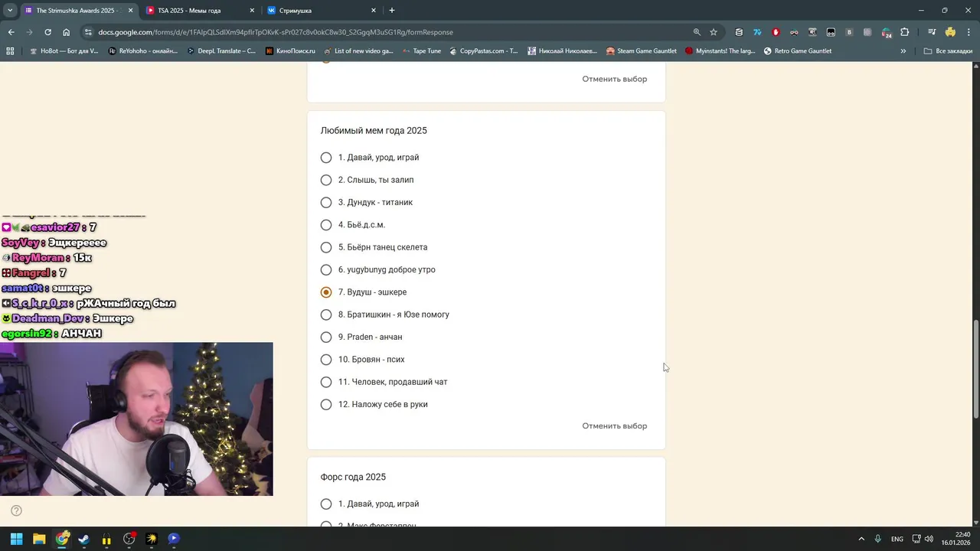Open the DeepL Translate bookmark
This screenshot has height=551, width=980.
(x=220, y=51)
